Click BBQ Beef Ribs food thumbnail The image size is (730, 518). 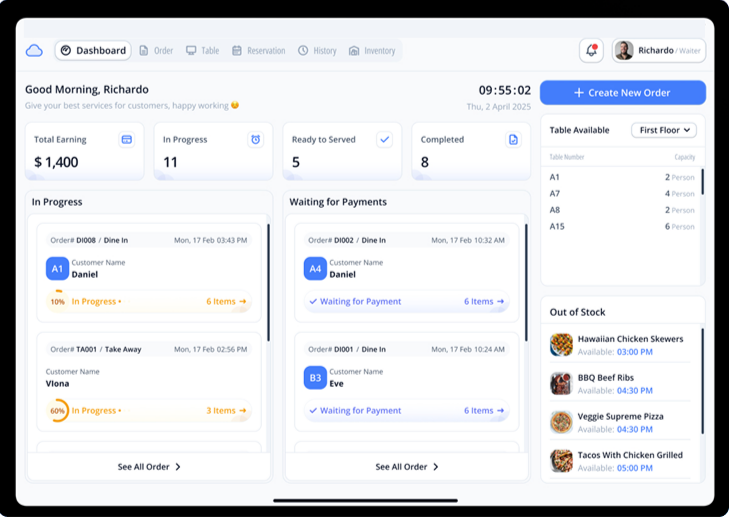click(561, 383)
